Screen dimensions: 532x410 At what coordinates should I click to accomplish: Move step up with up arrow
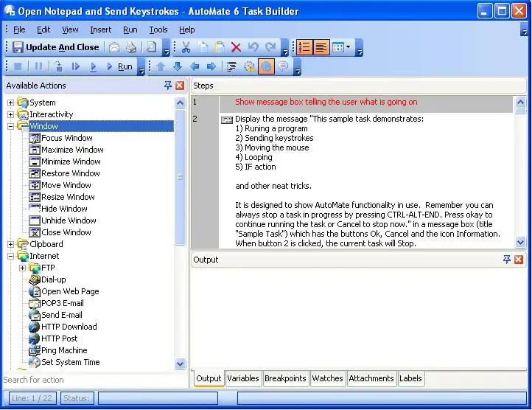pyautogui.click(x=161, y=66)
